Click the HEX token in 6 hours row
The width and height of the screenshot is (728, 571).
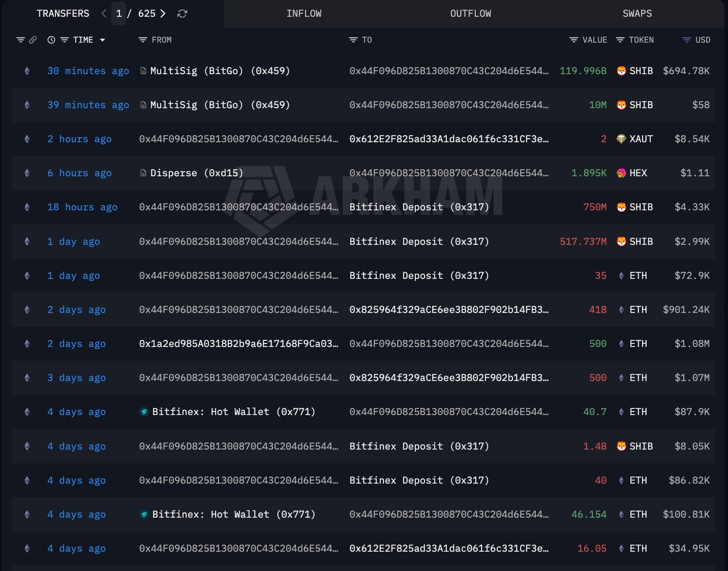(638, 173)
